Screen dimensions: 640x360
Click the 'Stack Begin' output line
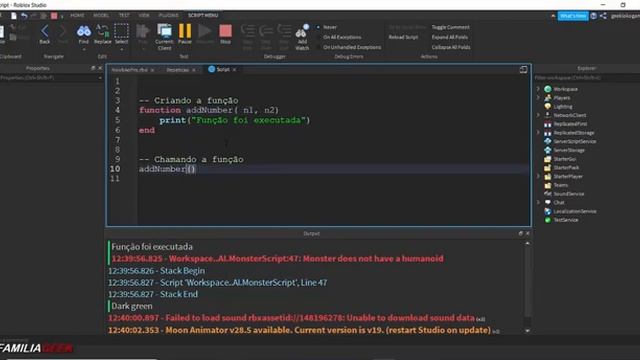[x=157, y=271]
